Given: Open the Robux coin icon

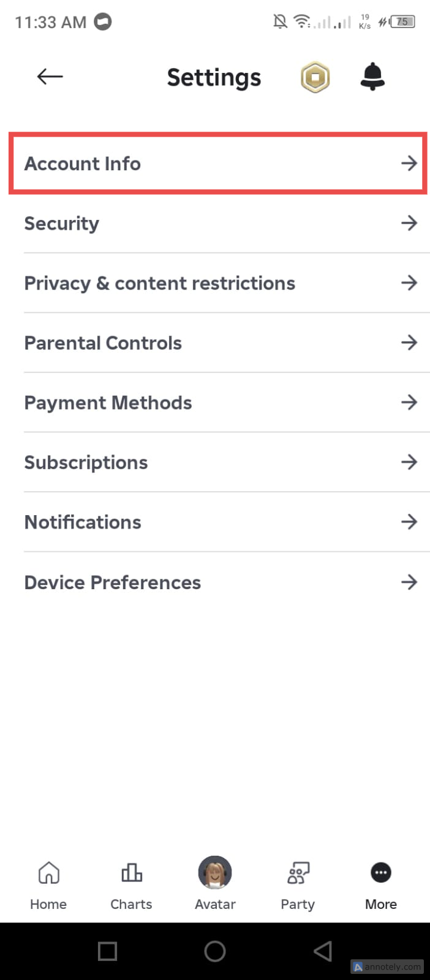Looking at the screenshot, I should (315, 78).
